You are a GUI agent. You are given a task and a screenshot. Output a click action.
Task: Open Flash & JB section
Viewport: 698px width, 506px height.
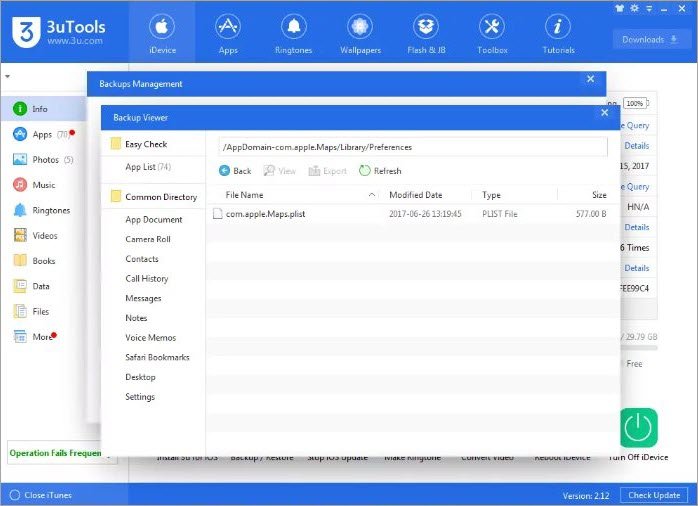[426, 33]
